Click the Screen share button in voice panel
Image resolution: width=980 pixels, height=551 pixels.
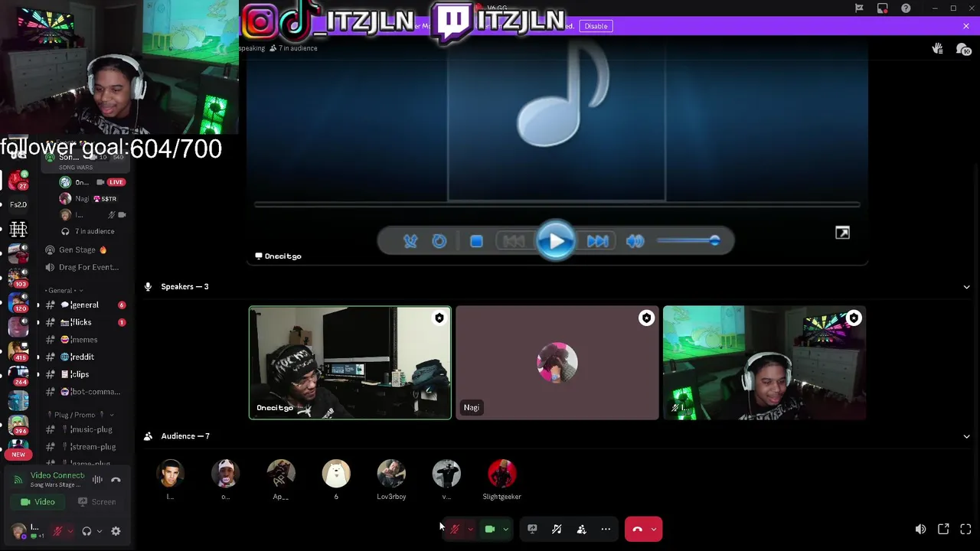[x=97, y=502]
